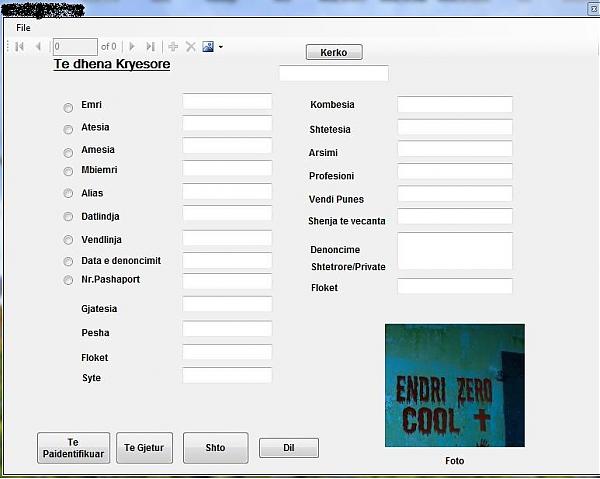Click the Kombesia text field
Image resolution: width=600 pixels, height=479 pixels.
pos(455,104)
